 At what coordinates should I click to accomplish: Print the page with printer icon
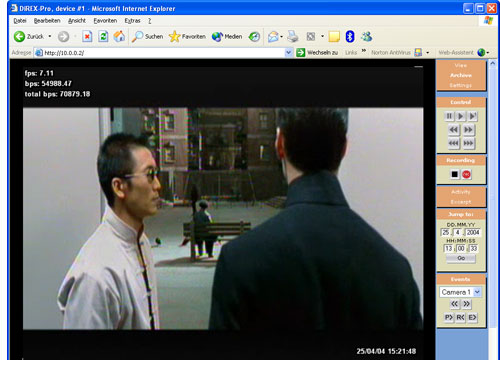293,36
